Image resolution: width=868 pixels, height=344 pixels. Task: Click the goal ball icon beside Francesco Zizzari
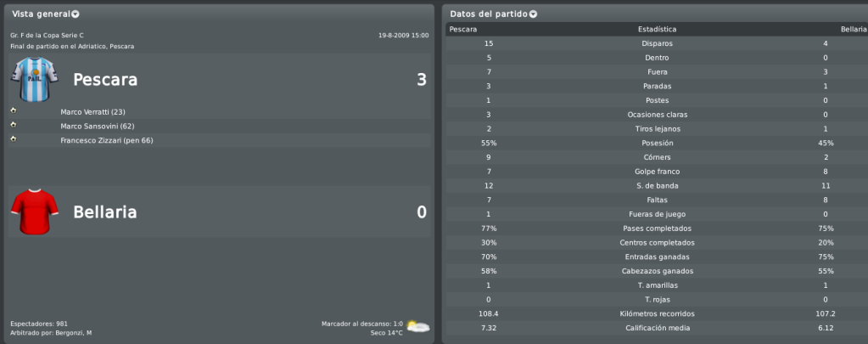(x=14, y=139)
